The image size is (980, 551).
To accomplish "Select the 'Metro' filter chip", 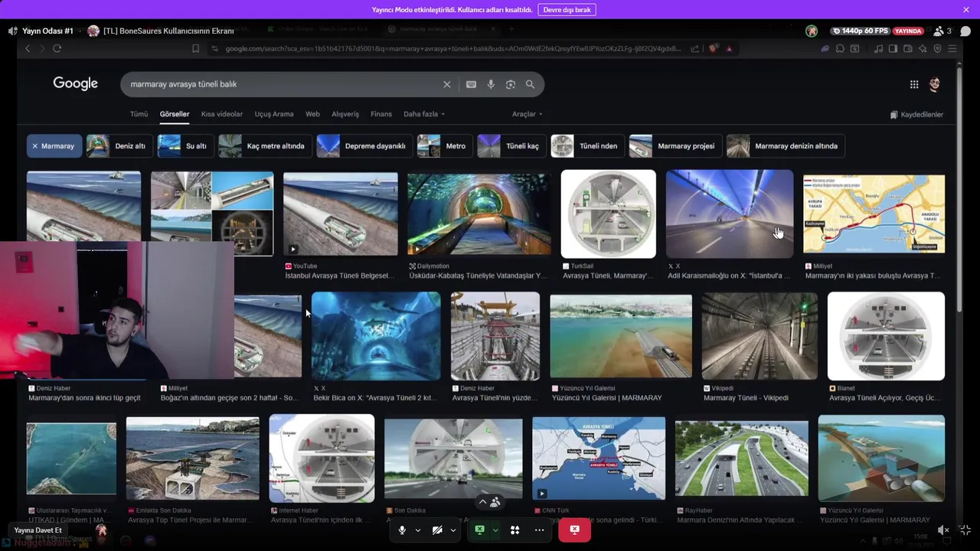I will [444, 146].
